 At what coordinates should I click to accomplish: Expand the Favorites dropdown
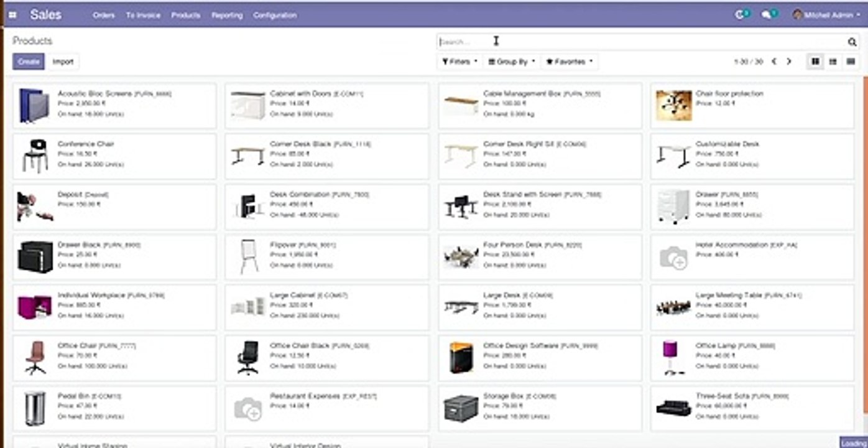pos(570,62)
